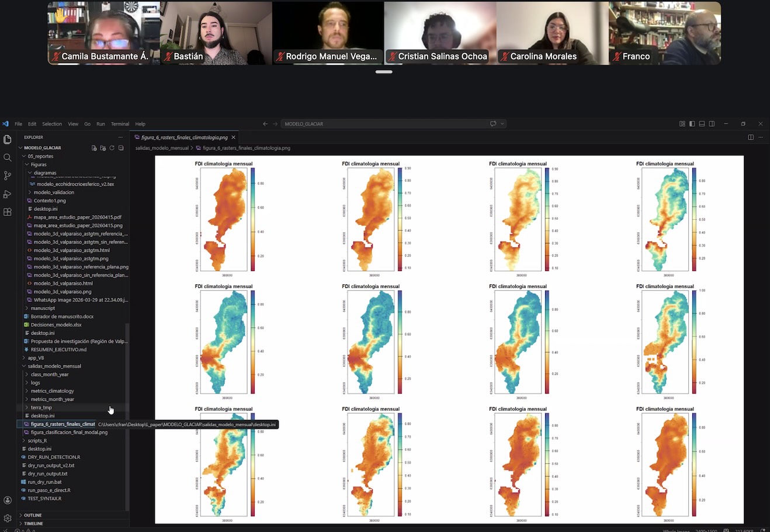Viewport: 770px width, 532px height.
Task: Refresh the Explorer file tree
Action: pyautogui.click(x=112, y=148)
